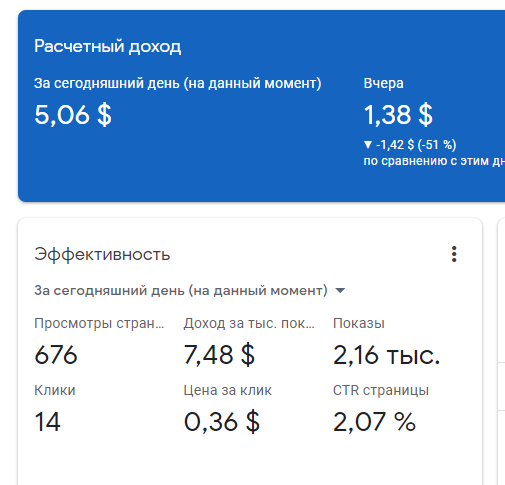Click the Цена за клик label
The width and height of the screenshot is (505, 485).
(x=227, y=390)
